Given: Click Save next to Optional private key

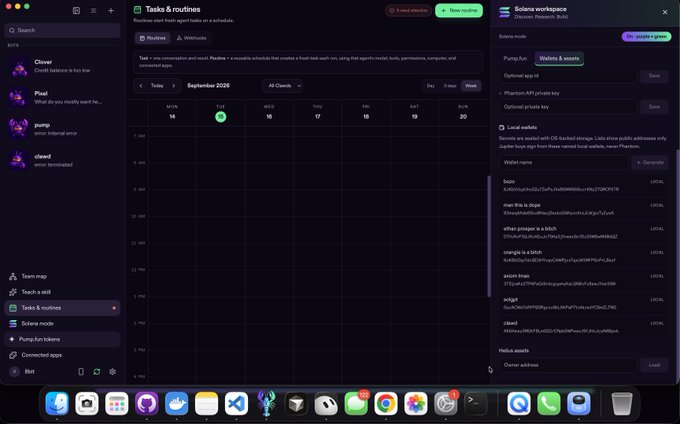Looking at the screenshot, I should (654, 107).
